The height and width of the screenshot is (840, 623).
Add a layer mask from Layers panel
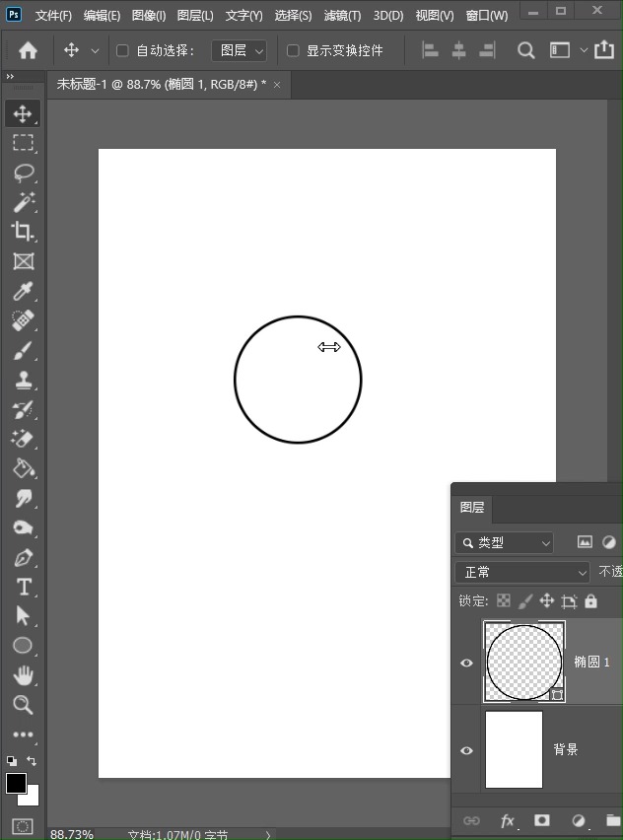tap(541, 820)
